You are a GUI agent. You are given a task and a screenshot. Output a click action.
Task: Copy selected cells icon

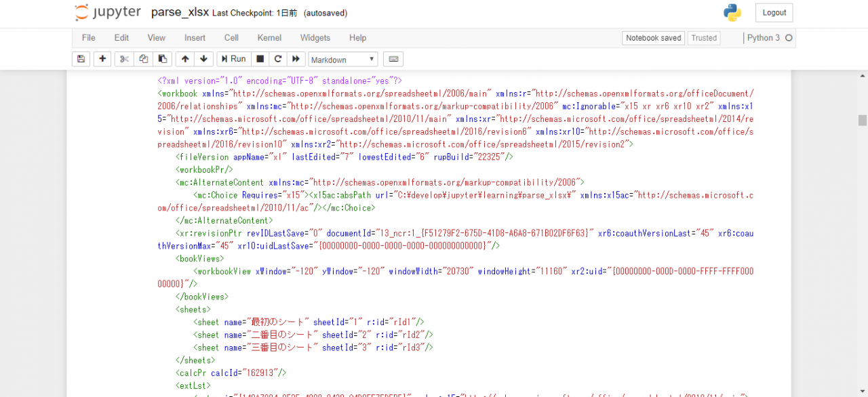(x=143, y=59)
